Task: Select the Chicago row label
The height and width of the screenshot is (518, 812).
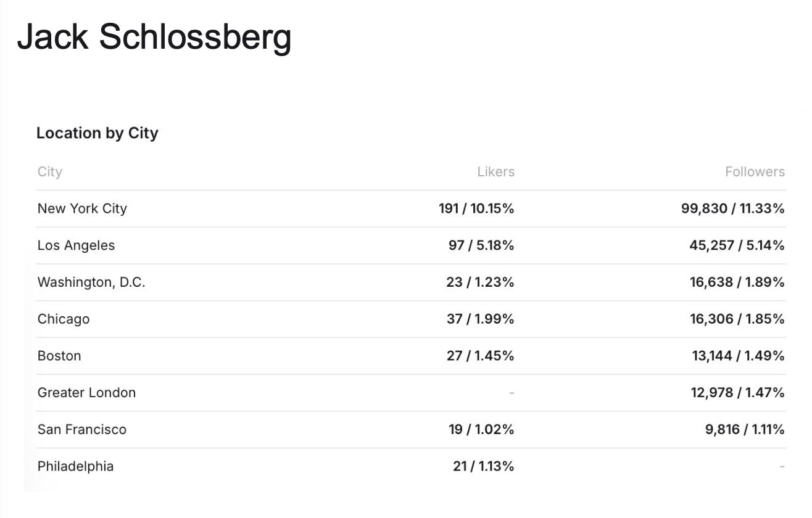Action: (x=64, y=319)
